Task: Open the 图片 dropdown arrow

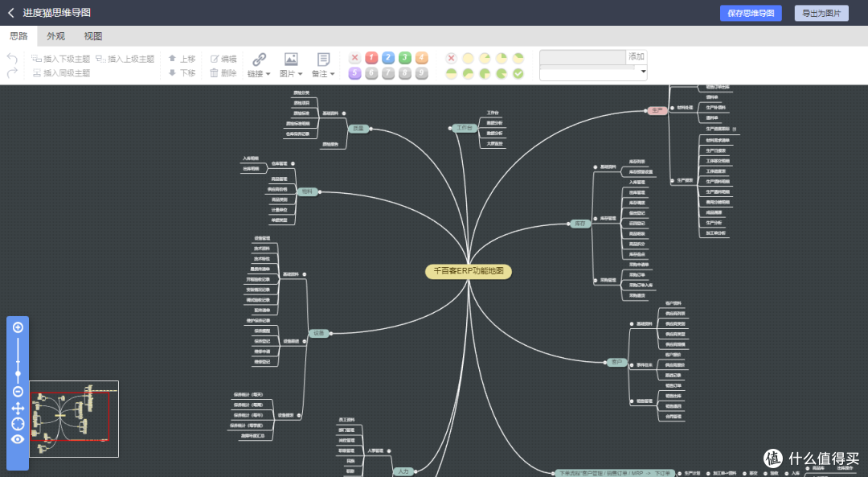Action: click(300, 74)
